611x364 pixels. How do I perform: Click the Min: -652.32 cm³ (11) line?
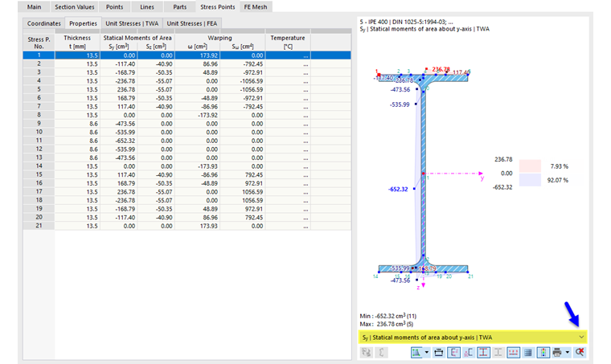(x=388, y=316)
